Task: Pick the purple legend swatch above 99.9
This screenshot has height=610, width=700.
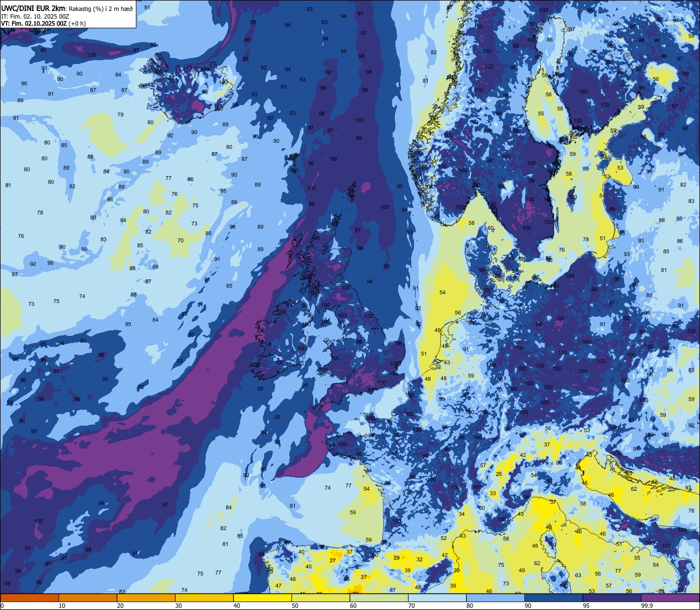Action: click(670, 597)
